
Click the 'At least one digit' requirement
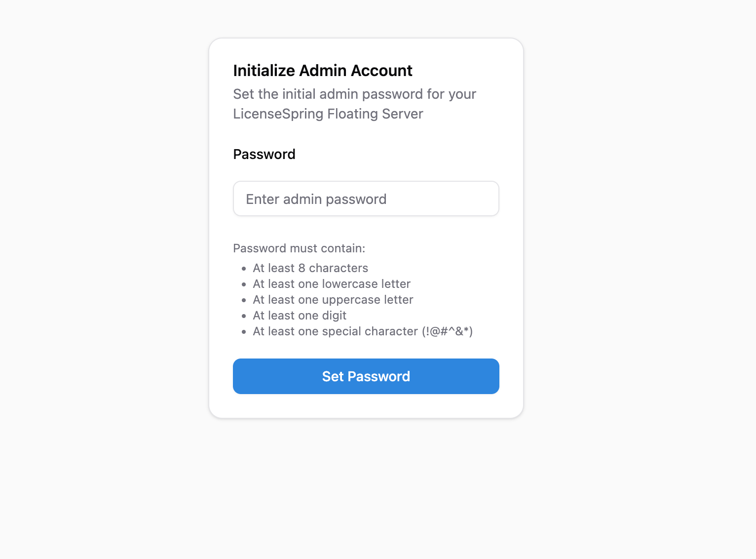299,316
